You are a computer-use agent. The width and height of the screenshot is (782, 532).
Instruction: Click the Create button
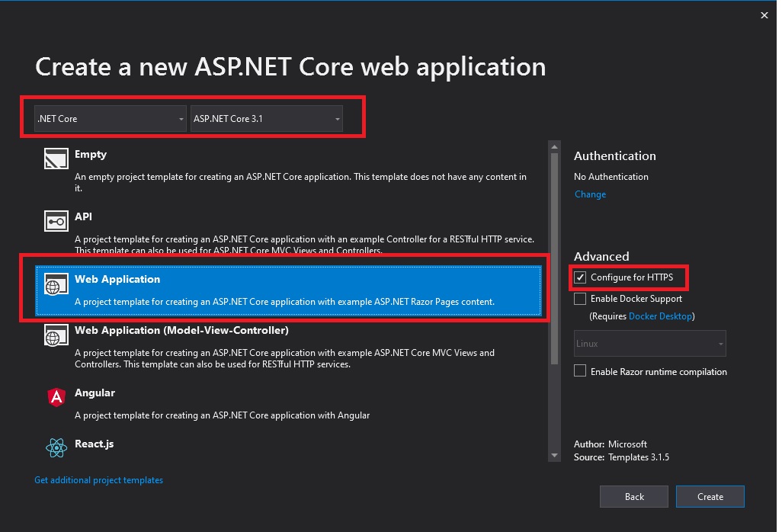point(710,497)
